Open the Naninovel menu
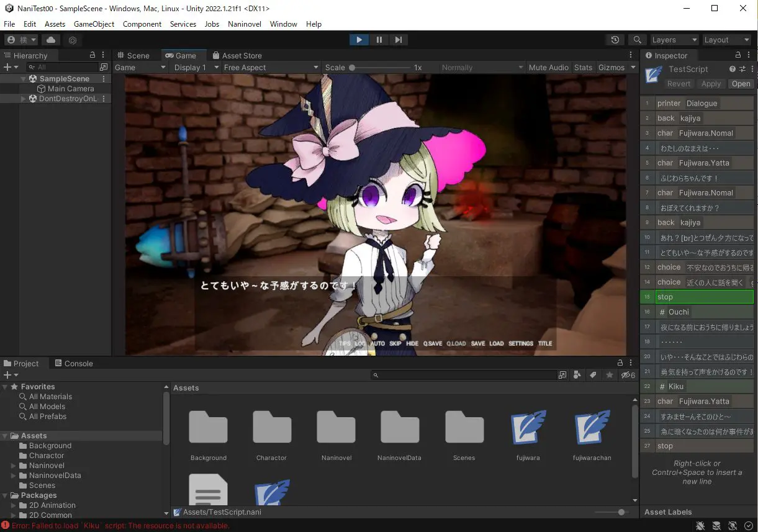This screenshot has width=758, height=532. (x=244, y=24)
